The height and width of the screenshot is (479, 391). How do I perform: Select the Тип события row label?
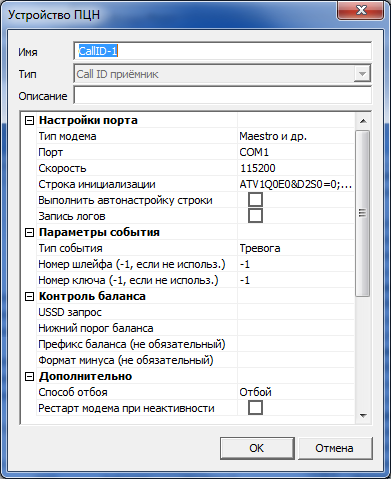[70, 248]
